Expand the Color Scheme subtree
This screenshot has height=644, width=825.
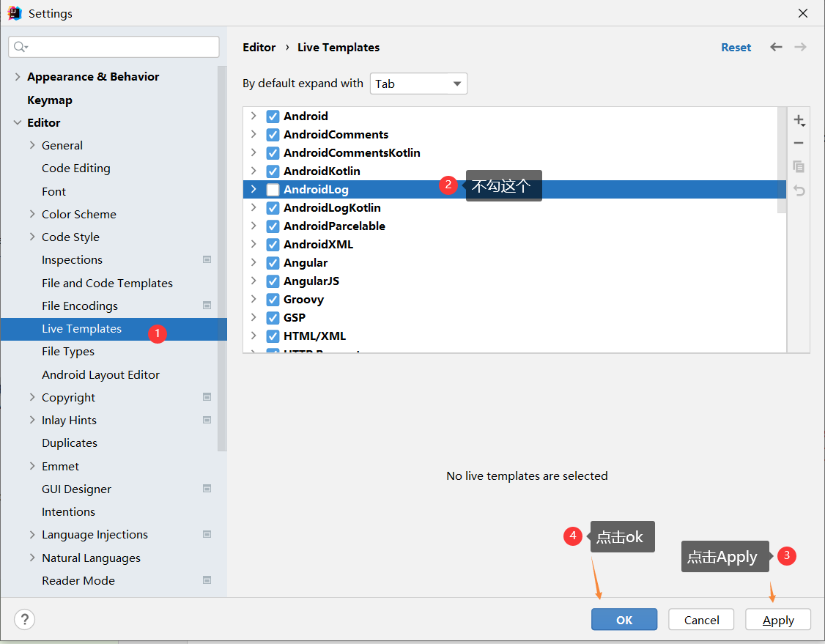[x=32, y=214]
